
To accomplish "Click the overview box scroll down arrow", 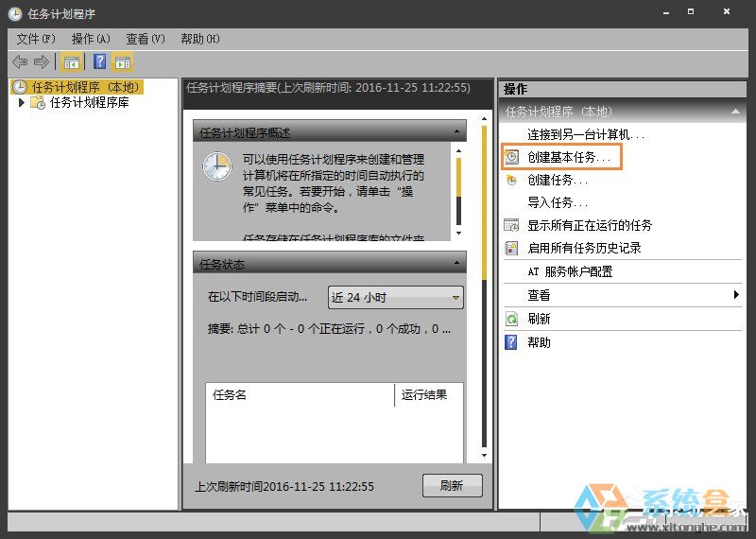I will [458, 234].
